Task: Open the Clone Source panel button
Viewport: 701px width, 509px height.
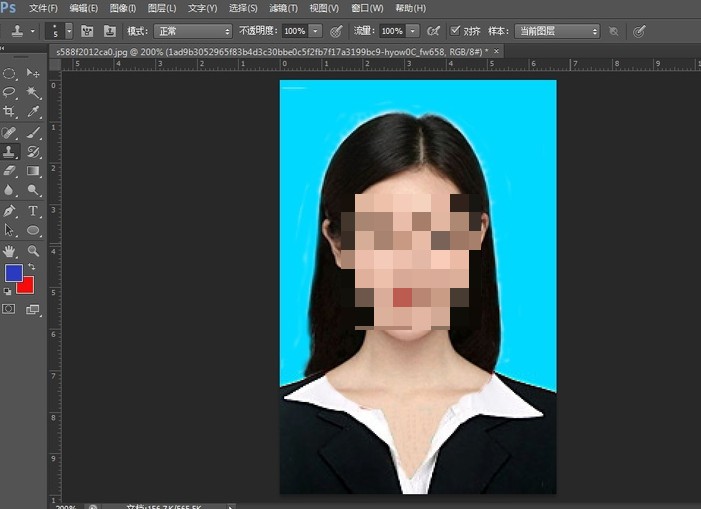Action: click(110, 31)
